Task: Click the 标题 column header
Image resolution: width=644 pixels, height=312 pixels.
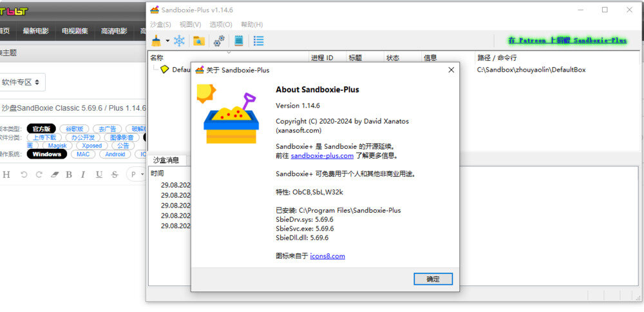Action: pos(365,58)
